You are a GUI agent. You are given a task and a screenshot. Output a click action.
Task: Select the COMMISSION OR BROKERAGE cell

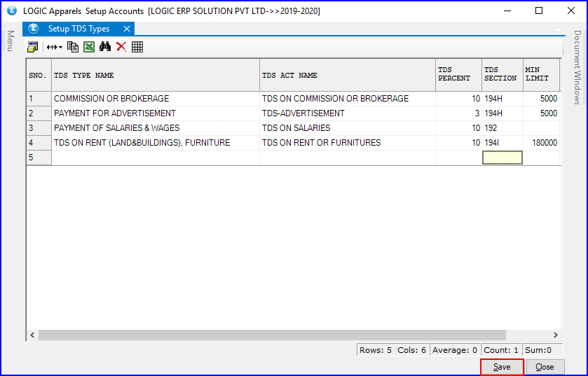tap(156, 99)
